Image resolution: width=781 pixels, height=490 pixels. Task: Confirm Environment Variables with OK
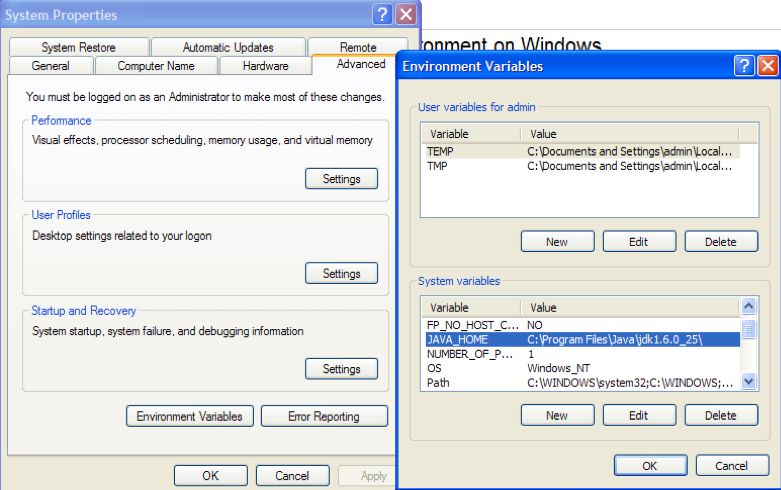(x=651, y=466)
